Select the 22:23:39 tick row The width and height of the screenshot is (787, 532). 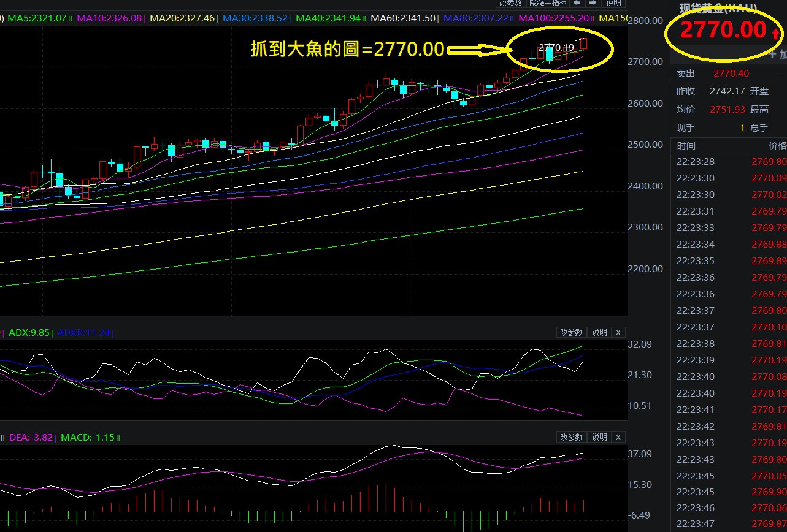[730, 360]
